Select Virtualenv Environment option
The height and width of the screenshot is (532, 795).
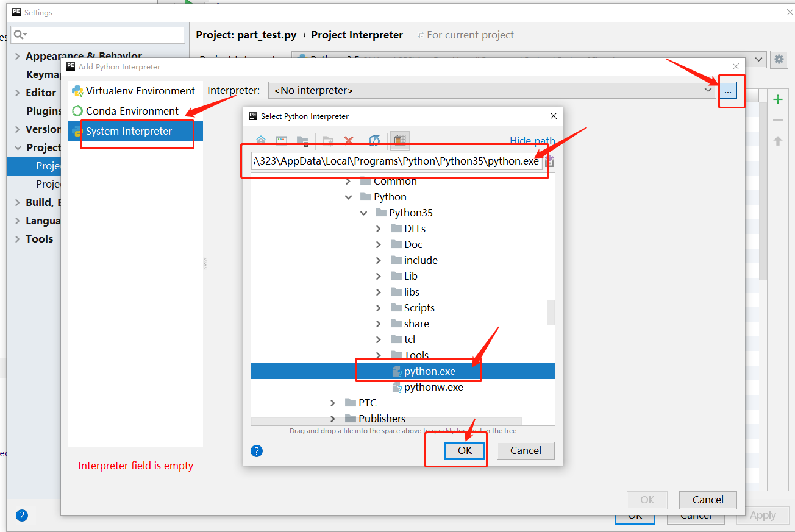135,91
